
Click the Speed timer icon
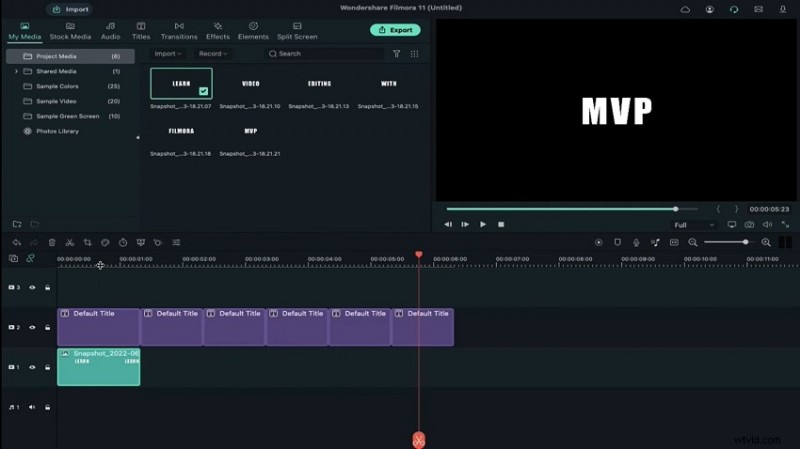pyautogui.click(x=123, y=242)
